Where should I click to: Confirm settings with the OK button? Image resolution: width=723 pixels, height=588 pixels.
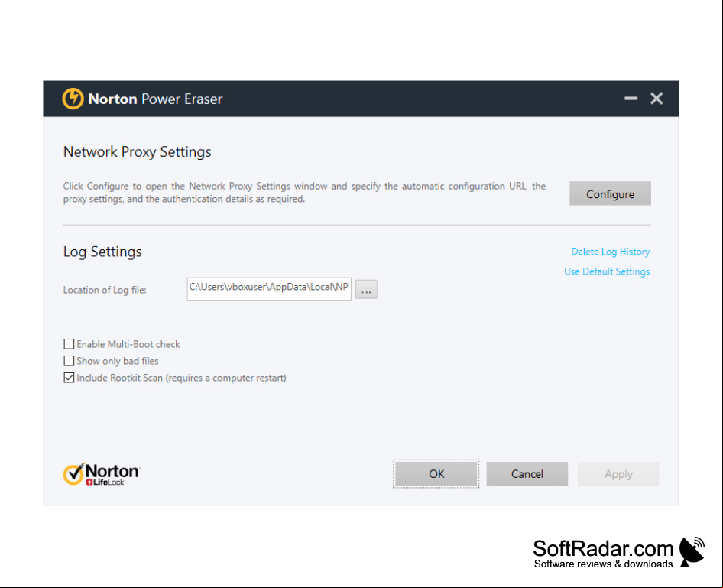point(436,473)
